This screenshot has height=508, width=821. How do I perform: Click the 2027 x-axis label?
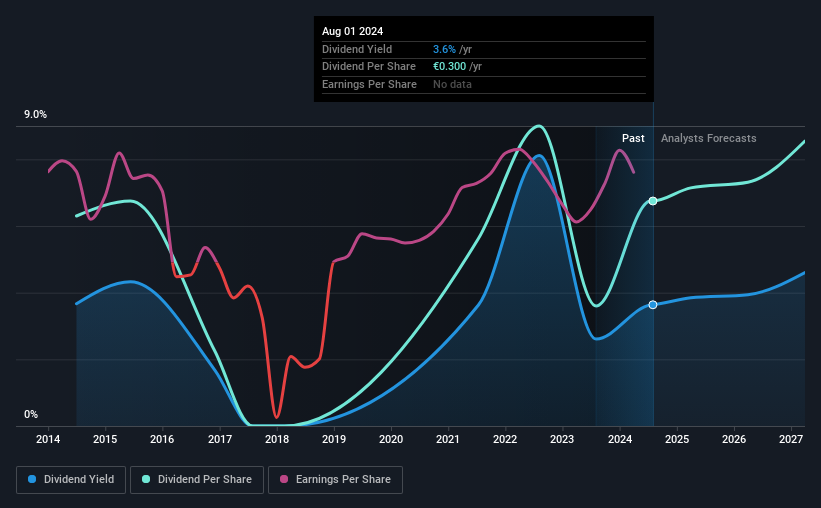tap(791, 439)
